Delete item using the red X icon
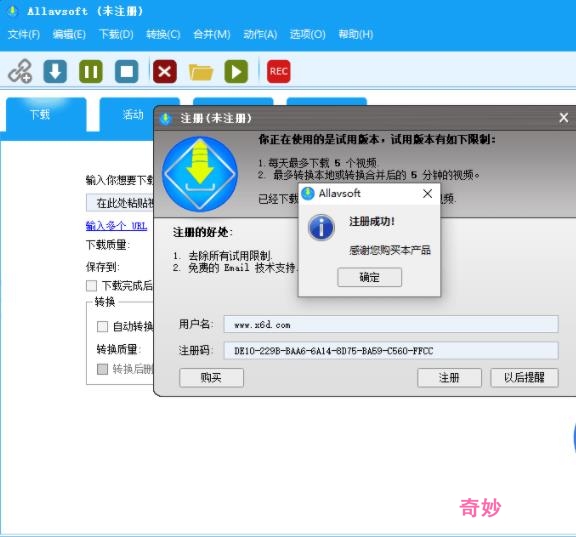Screen dimensions: 576x537 165,71
